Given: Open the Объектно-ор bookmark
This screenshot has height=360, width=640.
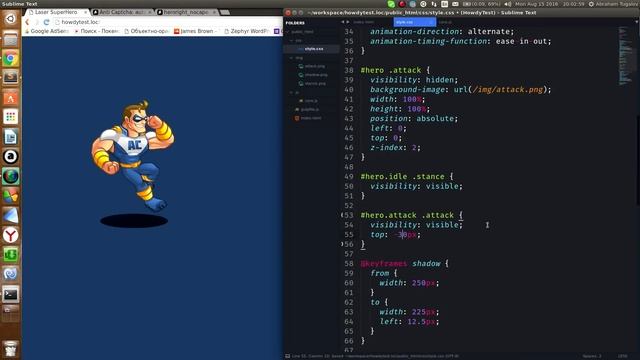Looking at the screenshot, I should click(x=146, y=31).
